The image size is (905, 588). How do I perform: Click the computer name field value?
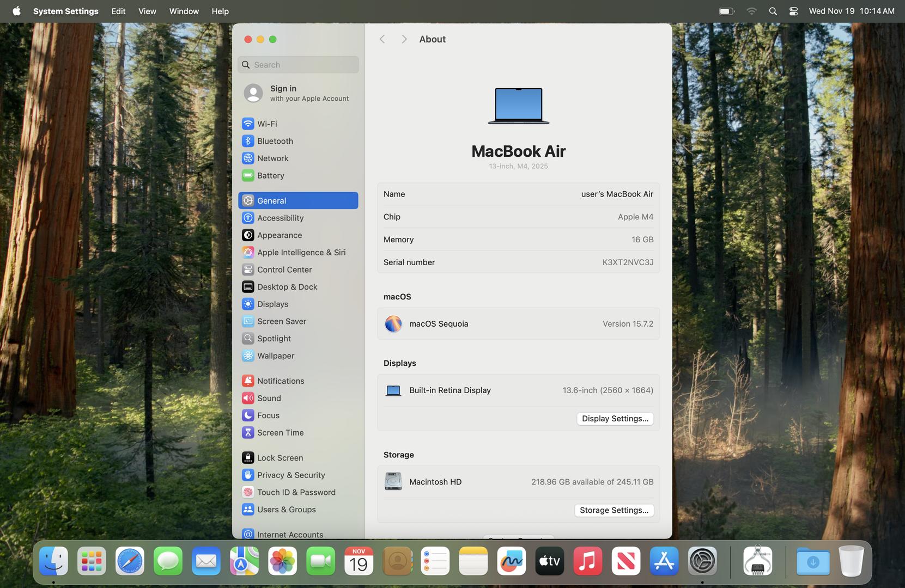click(617, 194)
